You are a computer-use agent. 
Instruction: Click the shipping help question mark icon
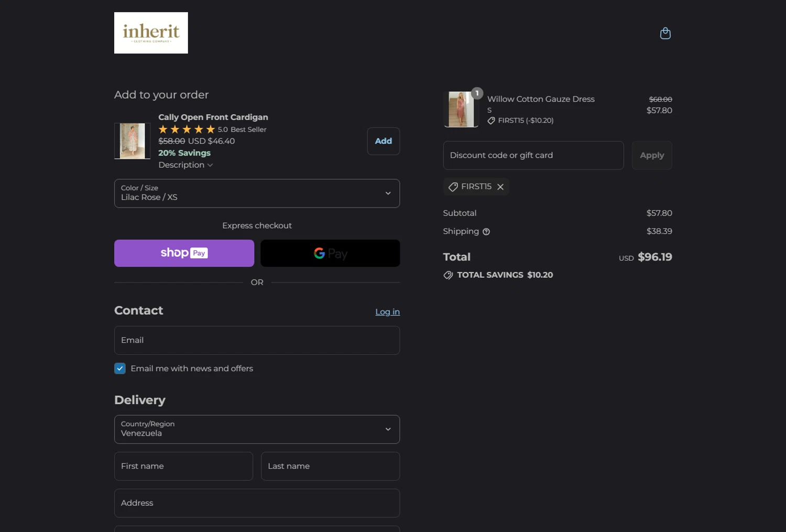click(x=486, y=232)
